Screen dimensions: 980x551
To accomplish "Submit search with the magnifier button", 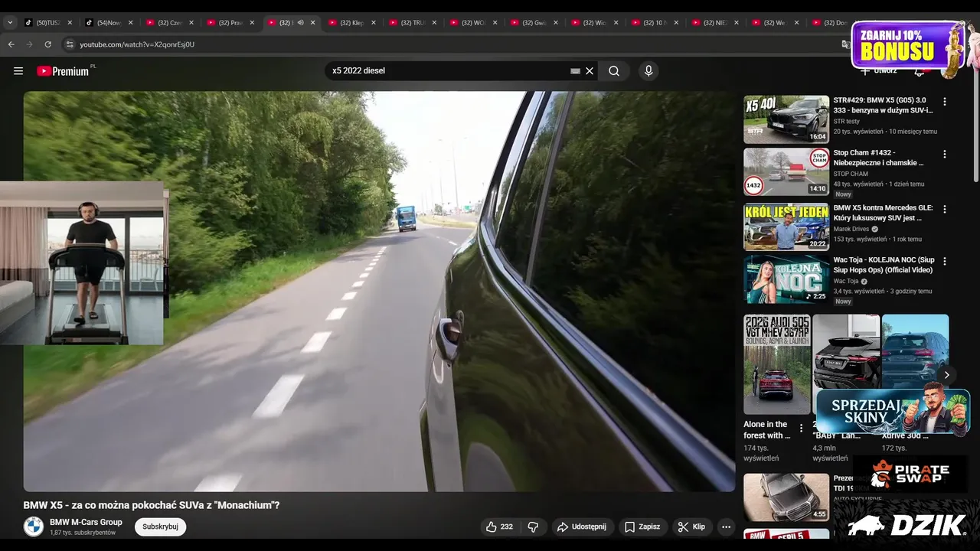I will 614,70.
